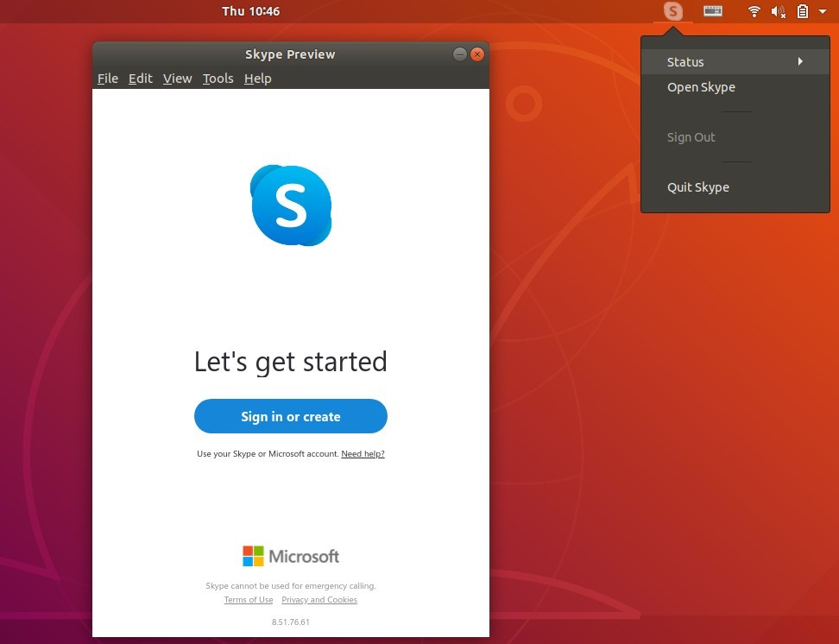Open the Help menu
The width and height of the screenshot is (839, 644).
[x=258, y=79]
